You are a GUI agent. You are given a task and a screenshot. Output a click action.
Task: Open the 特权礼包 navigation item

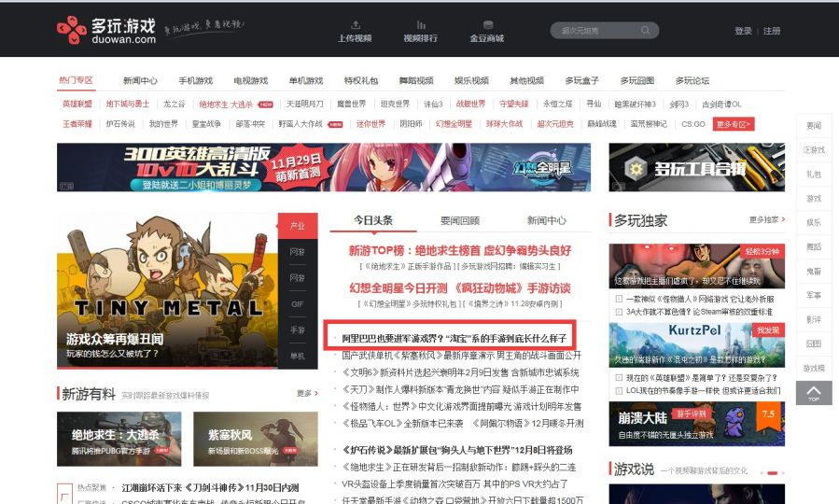click(x=361, y=81)
